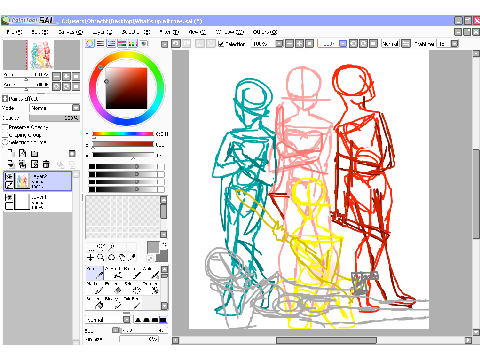Screen dimensions: 480x360
Task: Choose the AirBrush brush tool
Action: (114, 273)
